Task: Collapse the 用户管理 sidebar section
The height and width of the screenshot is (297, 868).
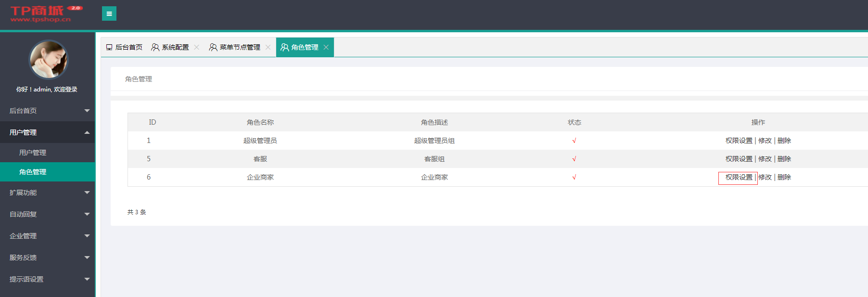Action: pyautogui.click(x=47, y=132)
